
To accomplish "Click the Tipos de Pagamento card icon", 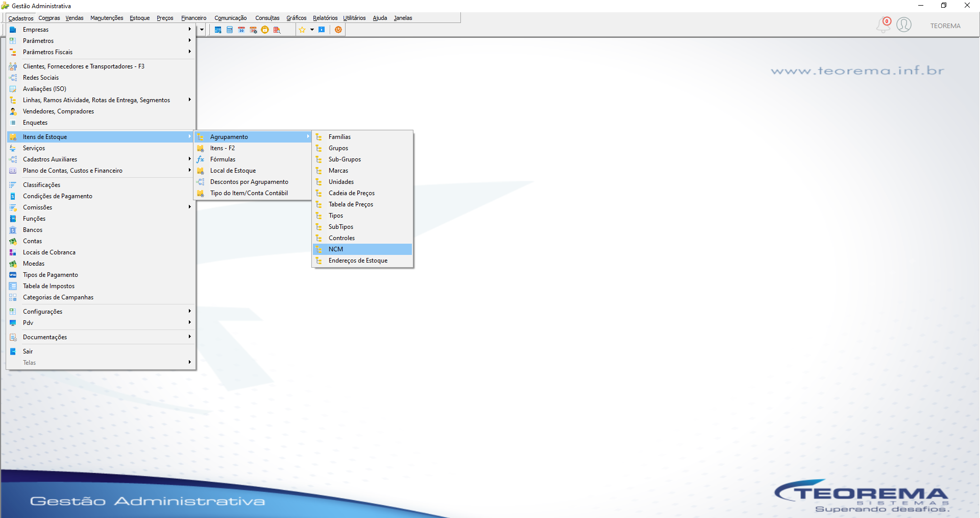I will click(x=13, y=275).
